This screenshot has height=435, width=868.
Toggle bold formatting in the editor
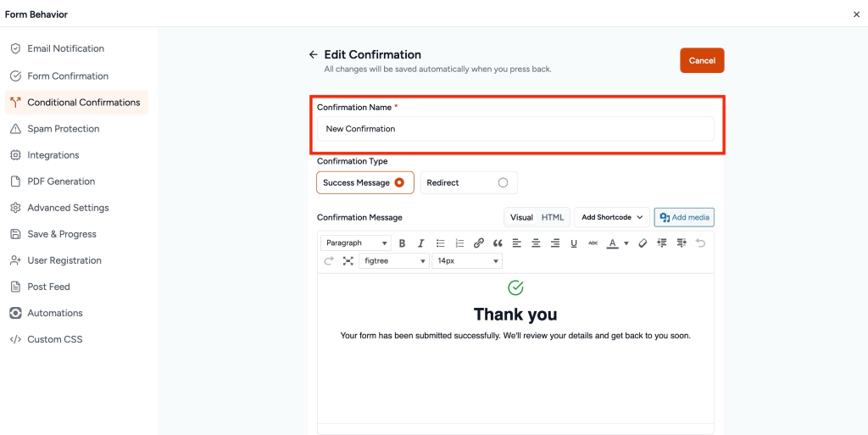[x=403, y=243]
